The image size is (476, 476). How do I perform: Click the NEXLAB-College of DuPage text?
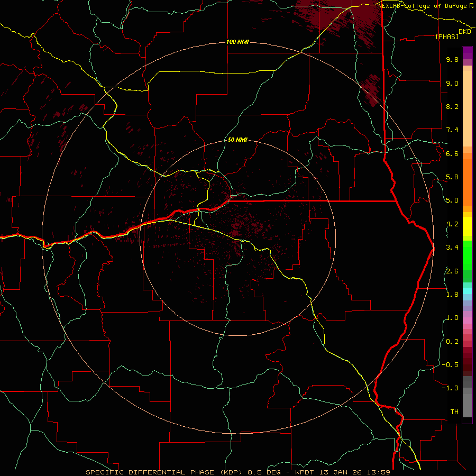[x=423, y=6]
